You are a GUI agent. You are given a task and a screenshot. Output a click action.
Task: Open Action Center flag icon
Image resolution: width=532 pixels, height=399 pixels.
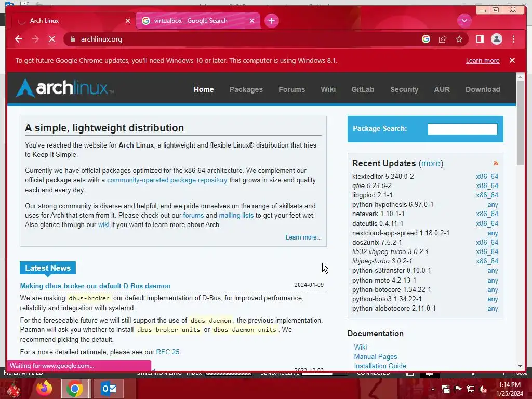point(458,389)
